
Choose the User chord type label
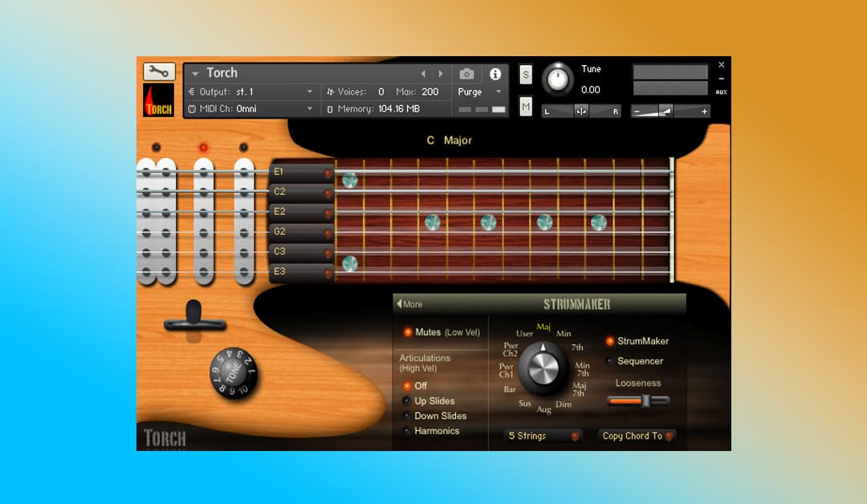coord(524,333)
